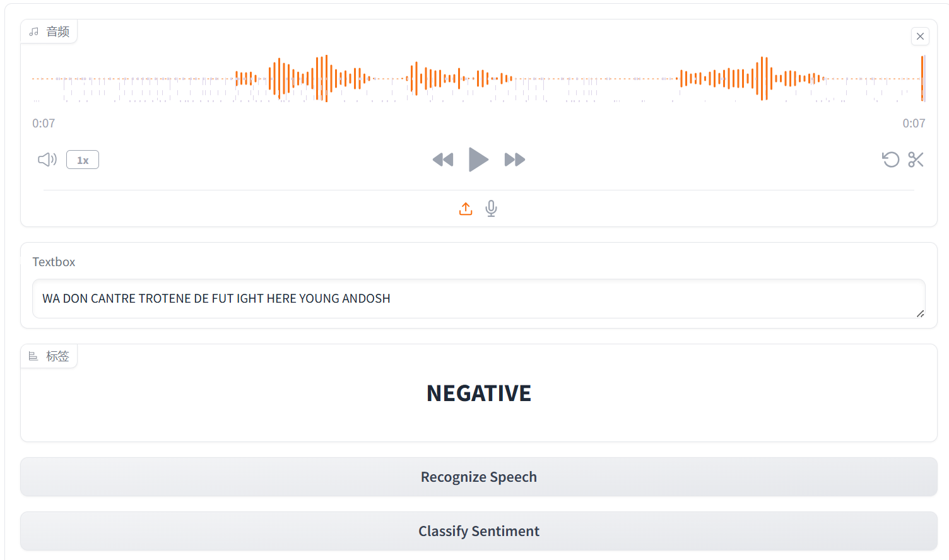Mute the audio volume icon
Image resolution: width=949 pixels, height=560 pixels.
pyautogui.click(x=47, y=160)
